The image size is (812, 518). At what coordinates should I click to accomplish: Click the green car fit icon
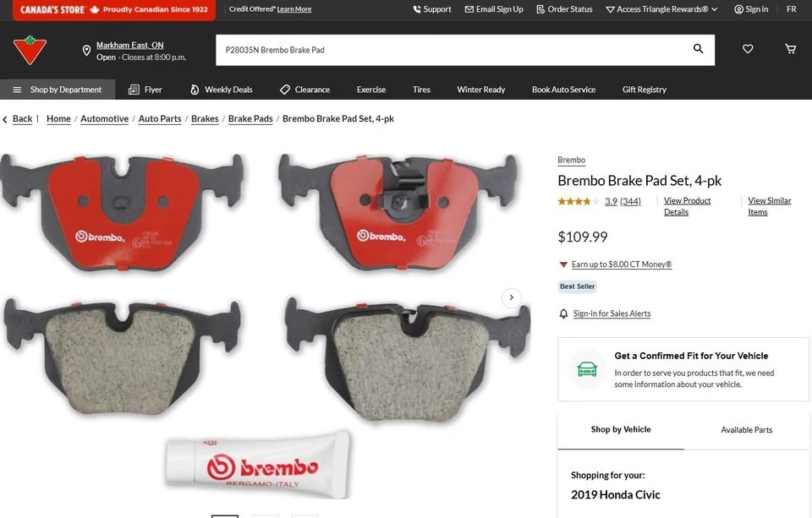coord(587,369)
